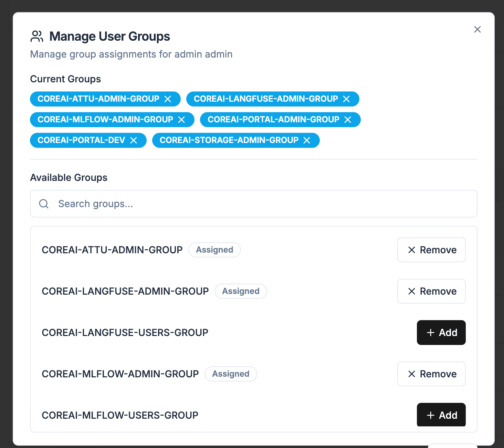Add the COREAI-MLFLOW-USERS-GROUP group

click(x=441, y=415)
